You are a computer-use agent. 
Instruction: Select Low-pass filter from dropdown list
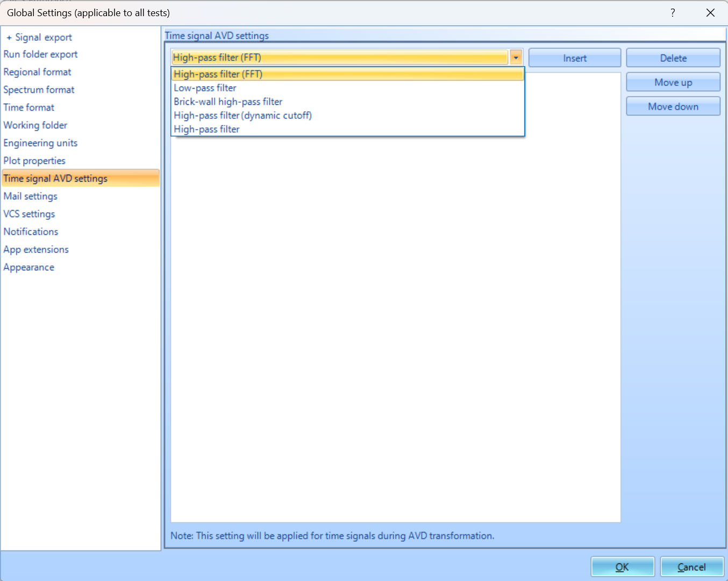tap(205, 88)
